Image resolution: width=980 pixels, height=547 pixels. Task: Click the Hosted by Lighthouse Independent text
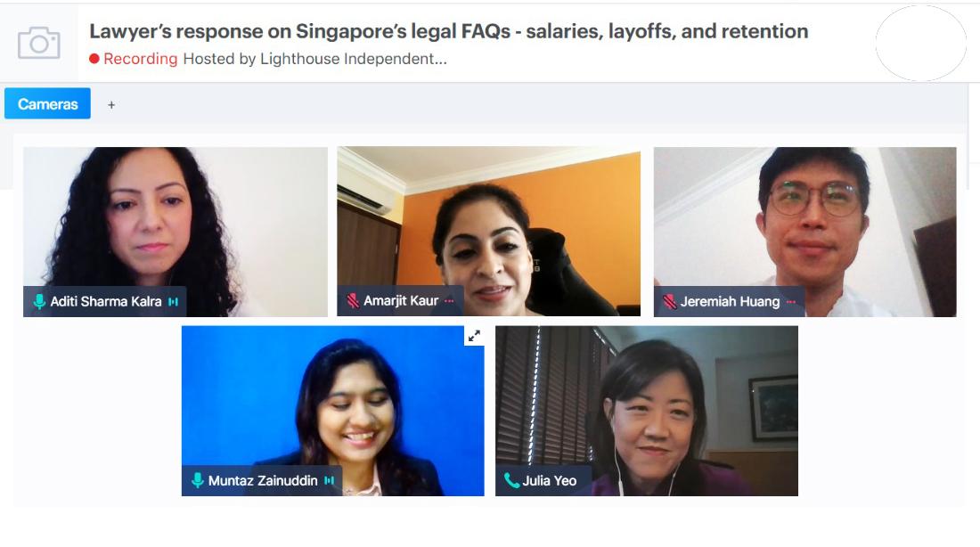pos(315,59)
